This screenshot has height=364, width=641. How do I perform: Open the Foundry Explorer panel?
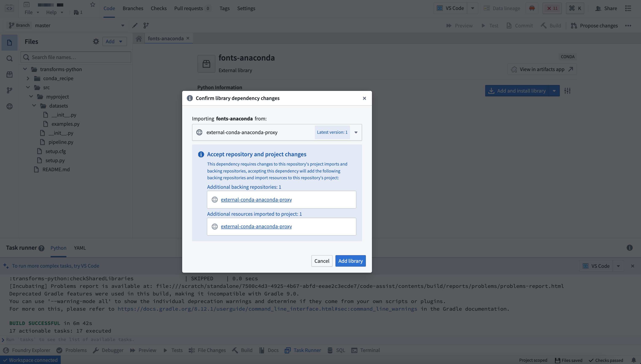click(x=27, y=350)
